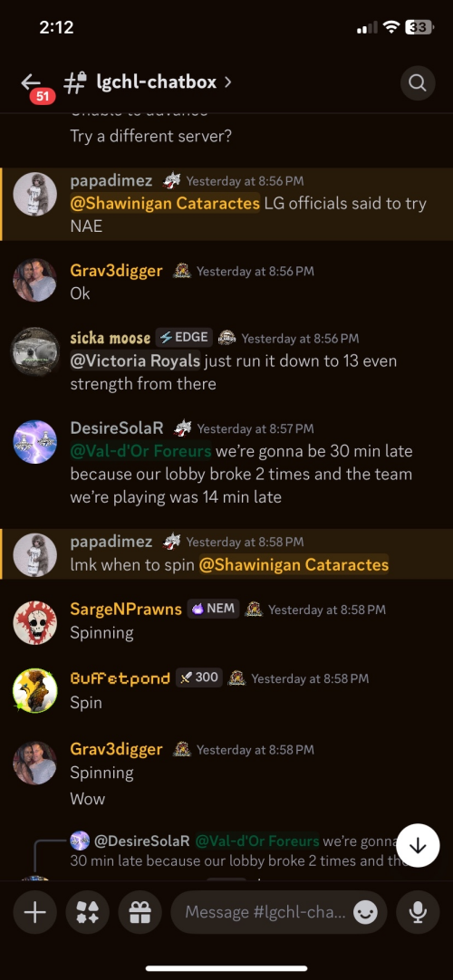
Task: Open the plus attachment menu
Action: coord(34,912)
